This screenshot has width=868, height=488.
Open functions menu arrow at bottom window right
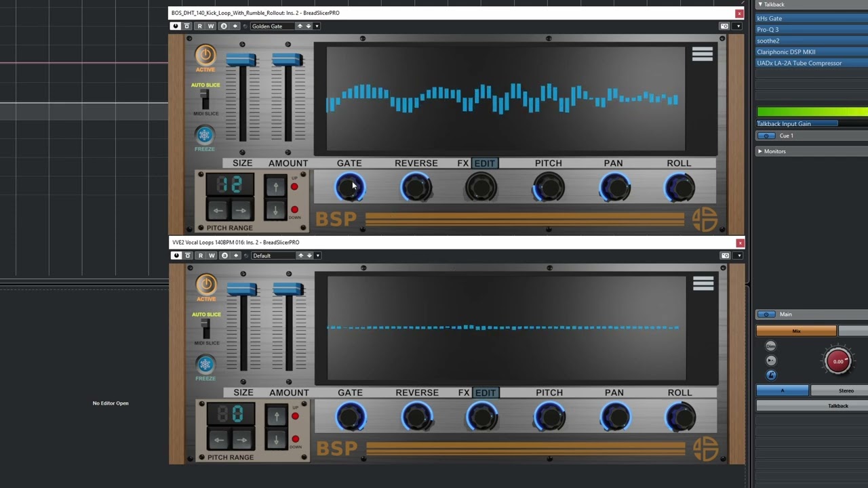click(738, 256)
